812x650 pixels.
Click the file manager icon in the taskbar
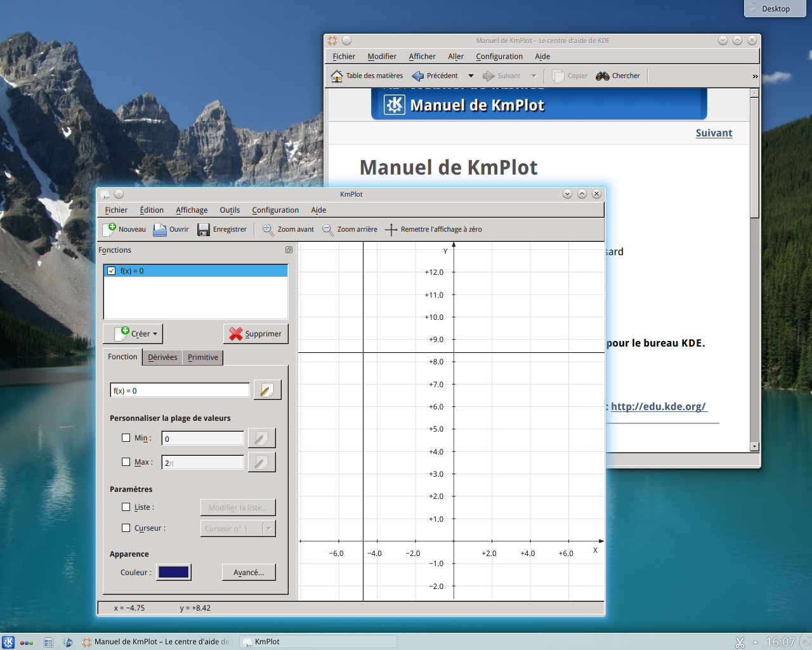pyautogui.click(x=48, y=642)
